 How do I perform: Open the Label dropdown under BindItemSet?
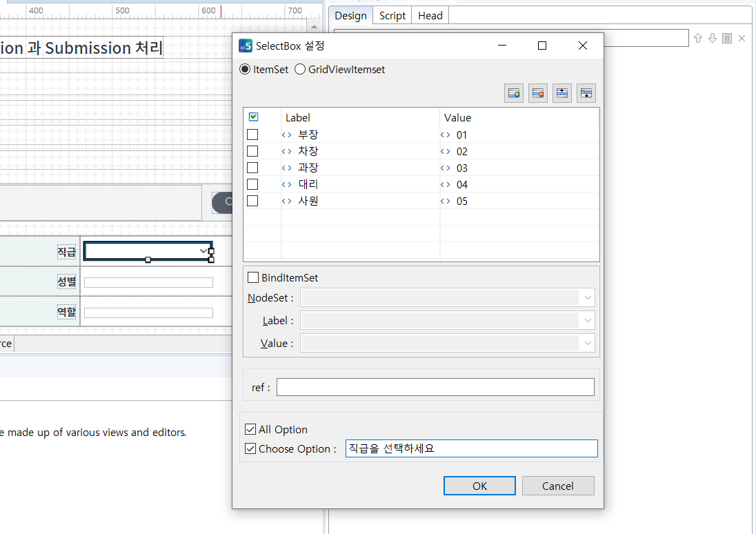click(x=588, y=320)
